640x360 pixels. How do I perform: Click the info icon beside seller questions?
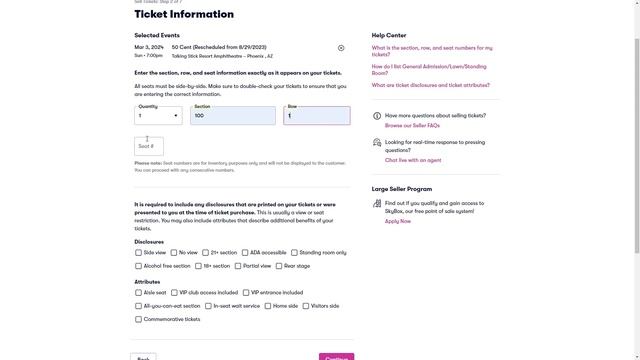click(377, 116)
